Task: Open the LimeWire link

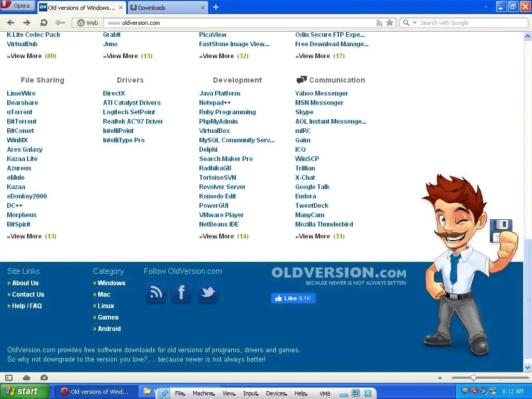Action: coord(21,94)
